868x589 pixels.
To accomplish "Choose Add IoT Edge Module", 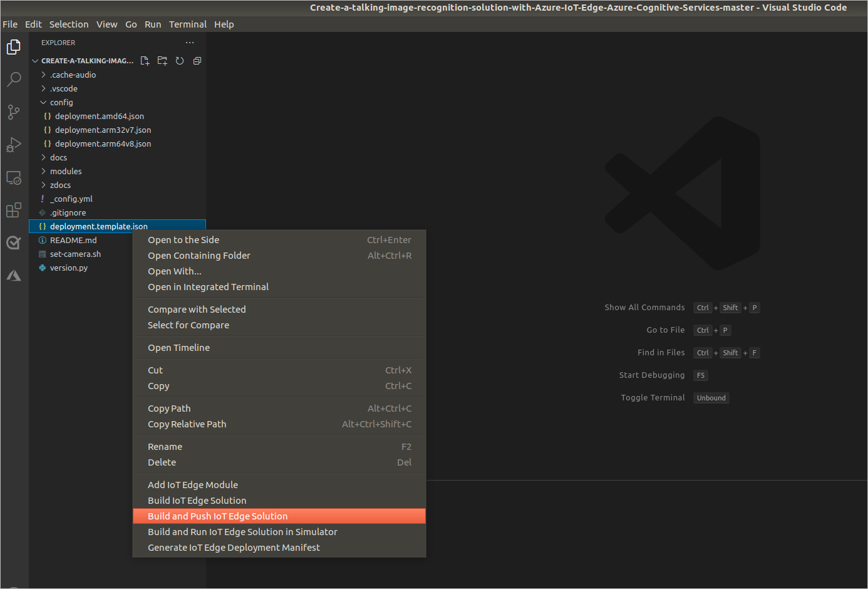I will coord(279,485).
